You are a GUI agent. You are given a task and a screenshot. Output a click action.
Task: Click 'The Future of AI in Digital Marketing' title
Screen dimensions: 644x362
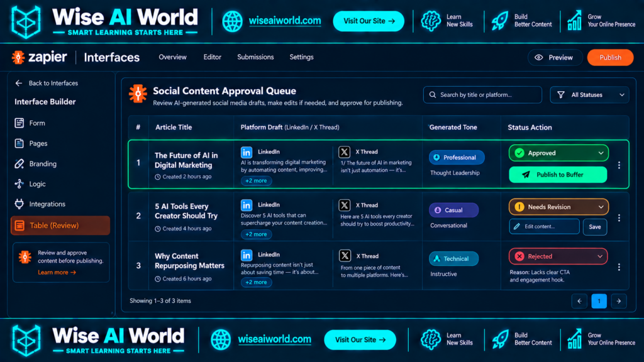point(186,160)
